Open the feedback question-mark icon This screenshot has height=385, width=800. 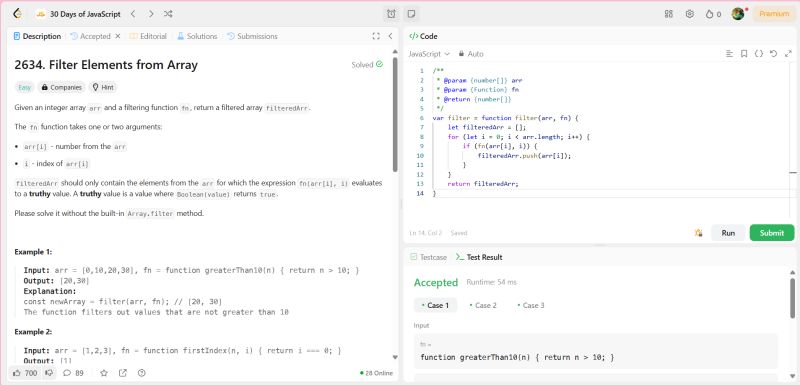(x=142, y=373)
